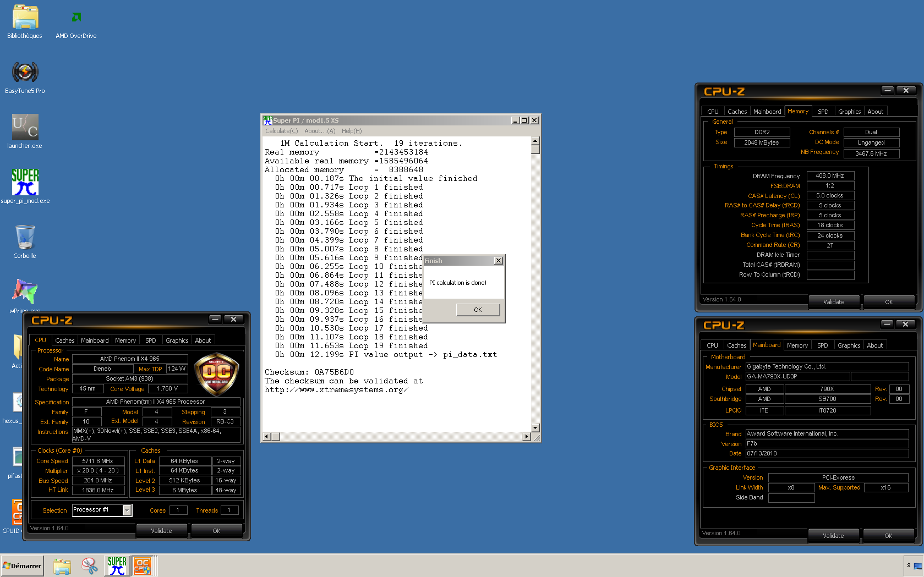The height and width of the screenshot is (577, 924).
Task: Select the launcher.exe desktop icon
Action: pyautogui.click(x=25, y=132)
